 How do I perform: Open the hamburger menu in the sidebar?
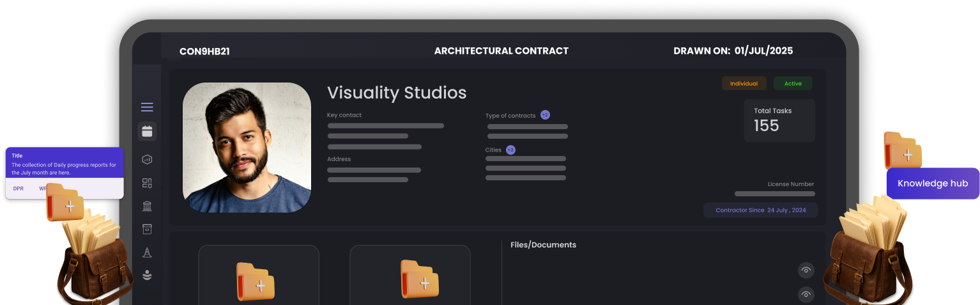[147, 107]
